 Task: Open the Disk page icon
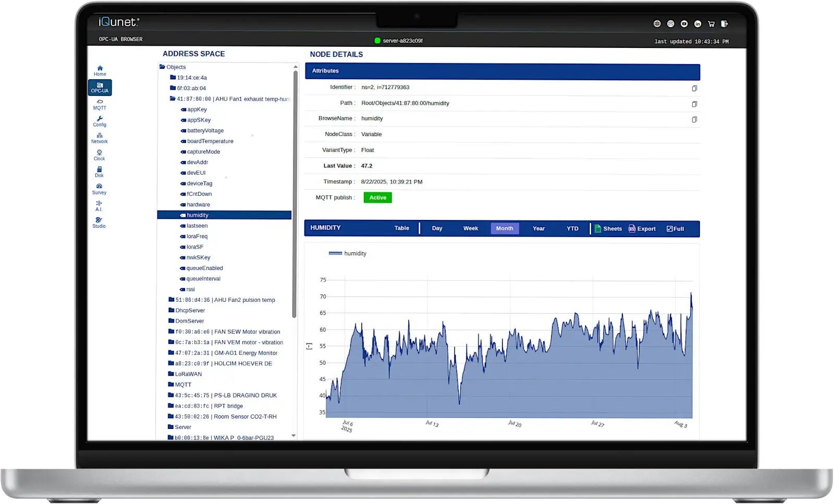point(99,171)
